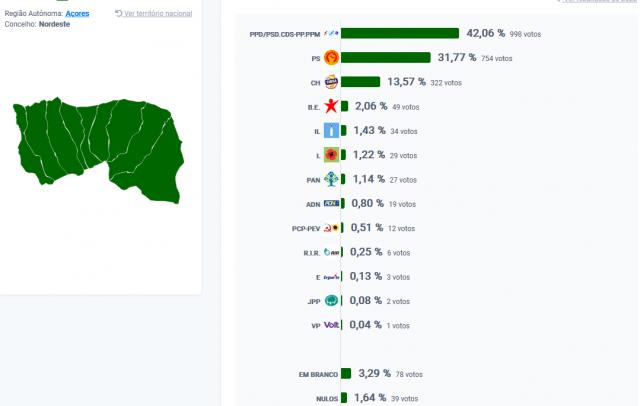Click the E (Ergue-te) party logo
The height and width of the screenshot is (406, 640).
coord(331,276)
